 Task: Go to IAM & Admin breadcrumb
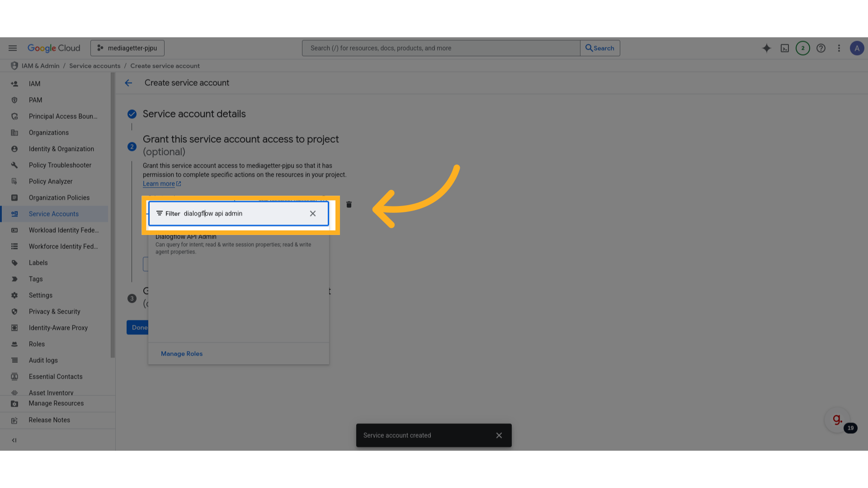point(40,66)
